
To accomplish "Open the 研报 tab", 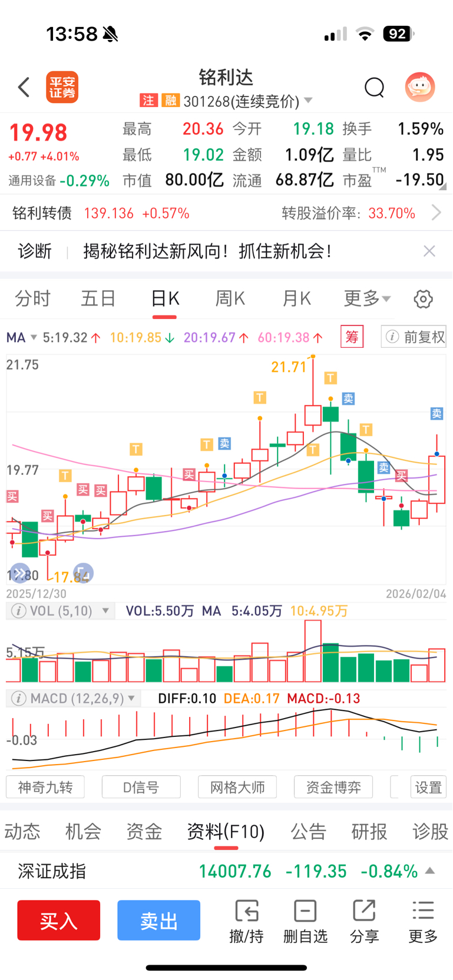I will point(369,831).
